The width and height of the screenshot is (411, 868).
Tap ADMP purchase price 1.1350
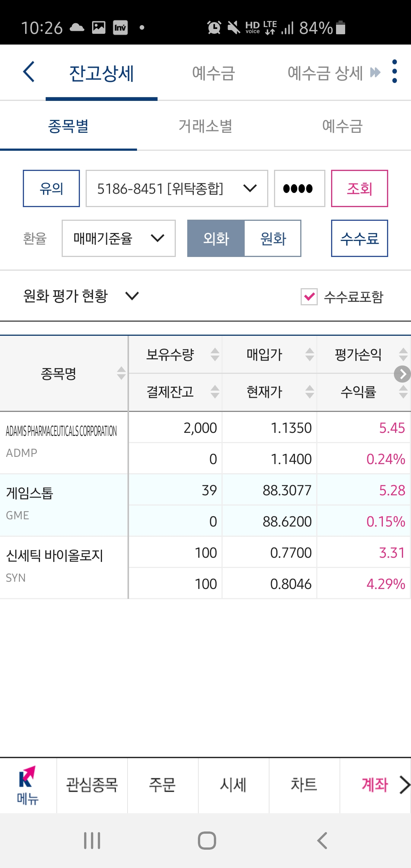pos(291,428)
